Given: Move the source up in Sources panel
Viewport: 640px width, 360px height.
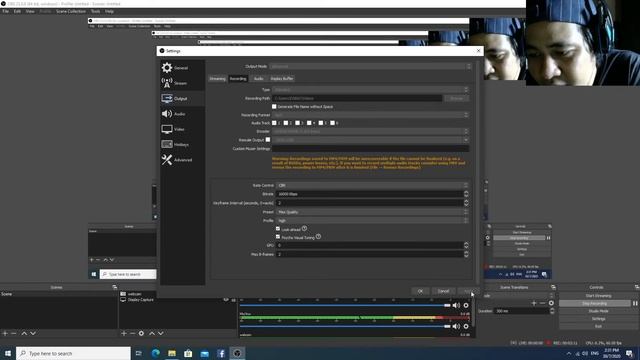Looking at the screenshot, I should coord(152,333).
